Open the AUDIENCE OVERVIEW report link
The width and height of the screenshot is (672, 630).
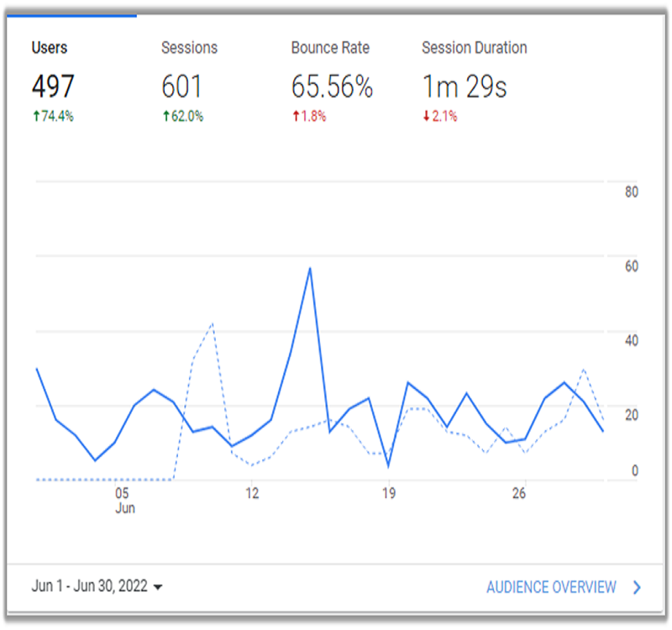[x=551, y=587]
